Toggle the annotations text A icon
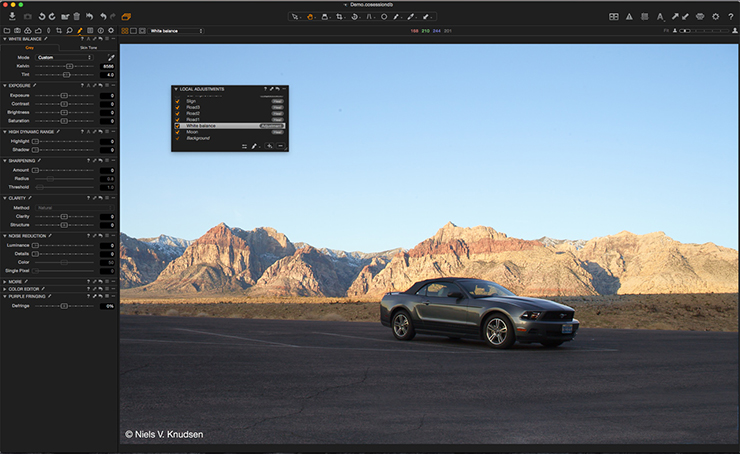740x454 pixels. [660, 17]
